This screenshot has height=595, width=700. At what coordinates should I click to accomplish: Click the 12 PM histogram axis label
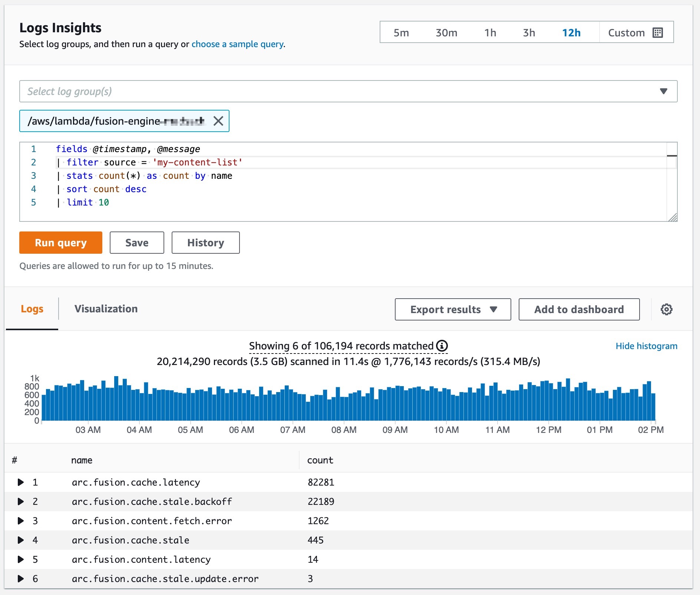548,430
